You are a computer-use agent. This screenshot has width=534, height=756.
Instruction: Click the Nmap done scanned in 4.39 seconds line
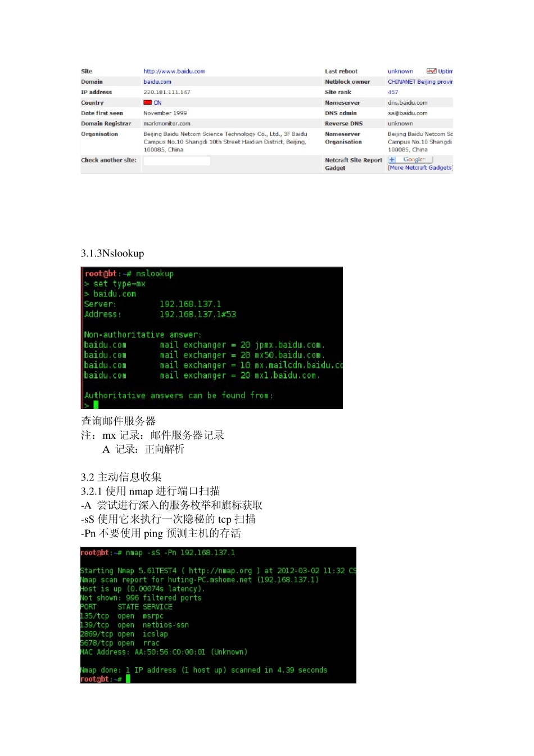pyautogui.click(x=204, y=670)
